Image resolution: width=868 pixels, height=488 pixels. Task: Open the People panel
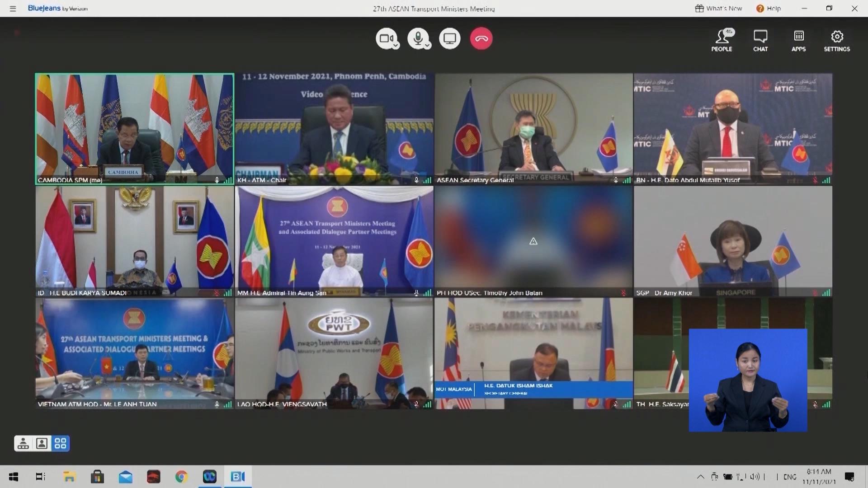pos(722,40)
